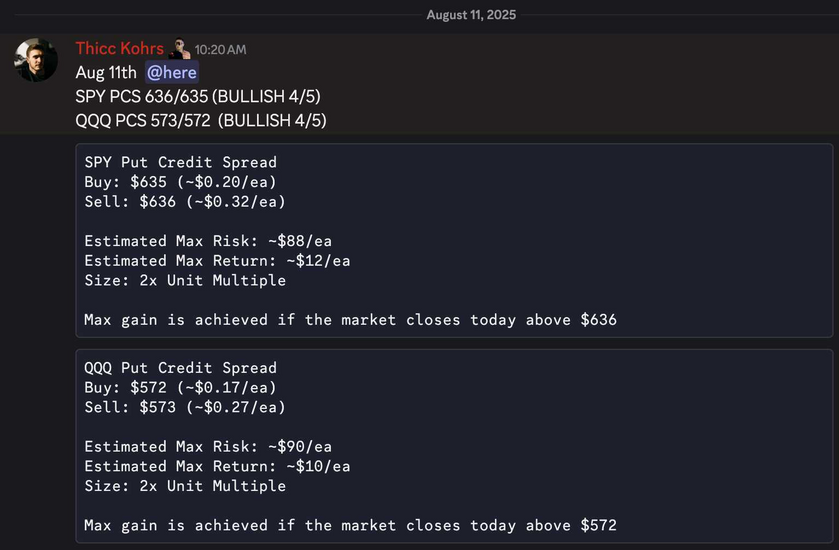Click the closes today above $636 line
The image size is (839, 550).
click(x=350, y=320)
